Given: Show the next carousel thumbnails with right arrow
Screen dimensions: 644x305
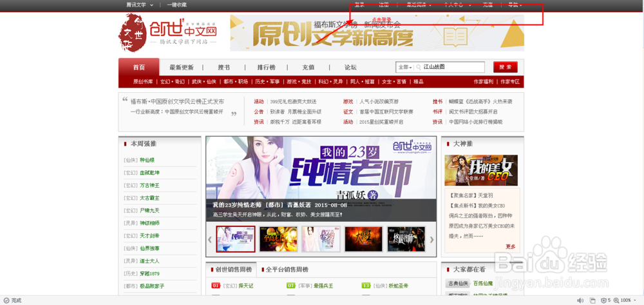Looking at the screenshot, I should [x=431, y=239].
